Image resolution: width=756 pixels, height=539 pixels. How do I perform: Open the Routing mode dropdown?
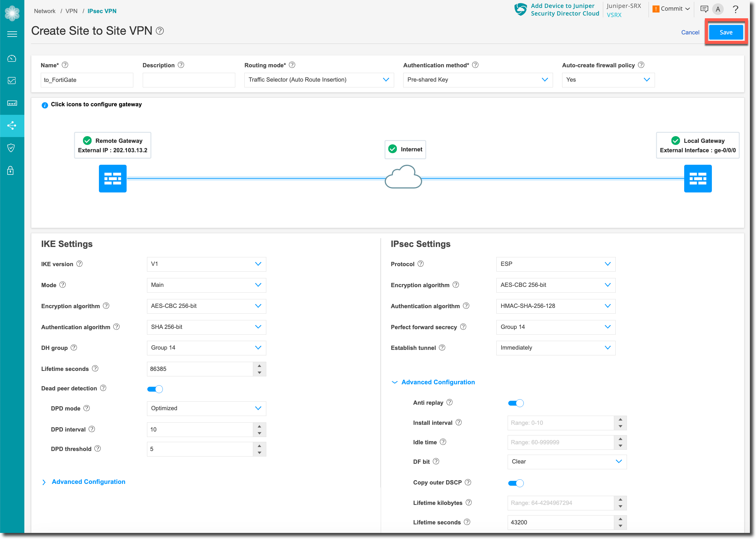[319, 80]
